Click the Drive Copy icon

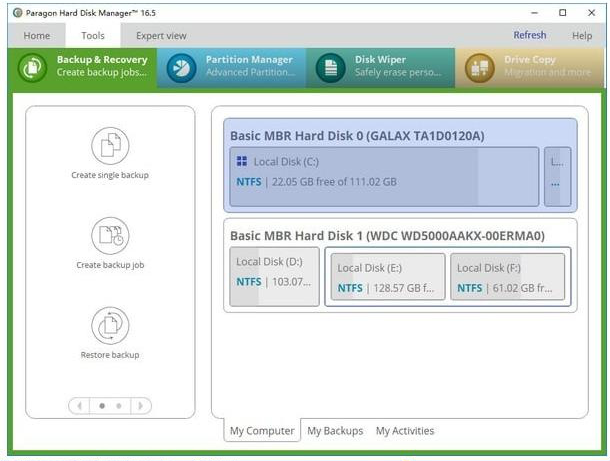[479, 67]
